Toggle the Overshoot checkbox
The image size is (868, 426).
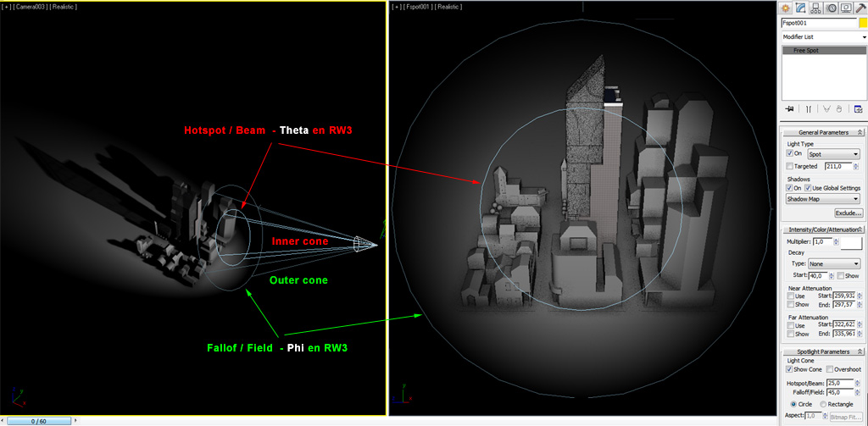tap(830, 369)
